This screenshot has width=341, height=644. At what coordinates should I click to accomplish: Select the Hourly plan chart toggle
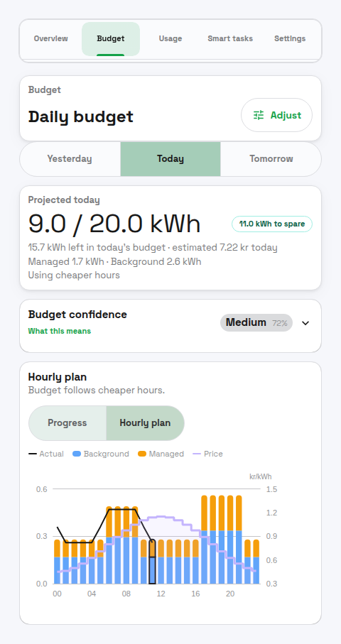point(145,423)
